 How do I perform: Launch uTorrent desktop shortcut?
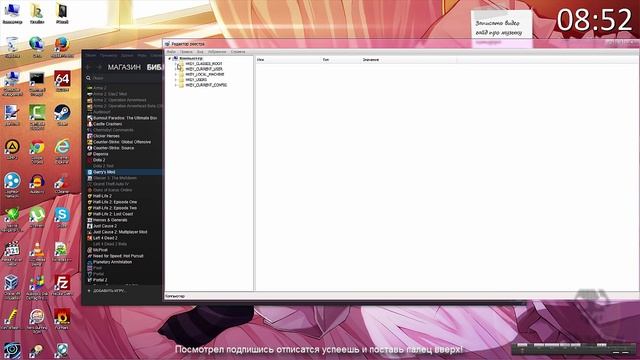pos(37,217)
